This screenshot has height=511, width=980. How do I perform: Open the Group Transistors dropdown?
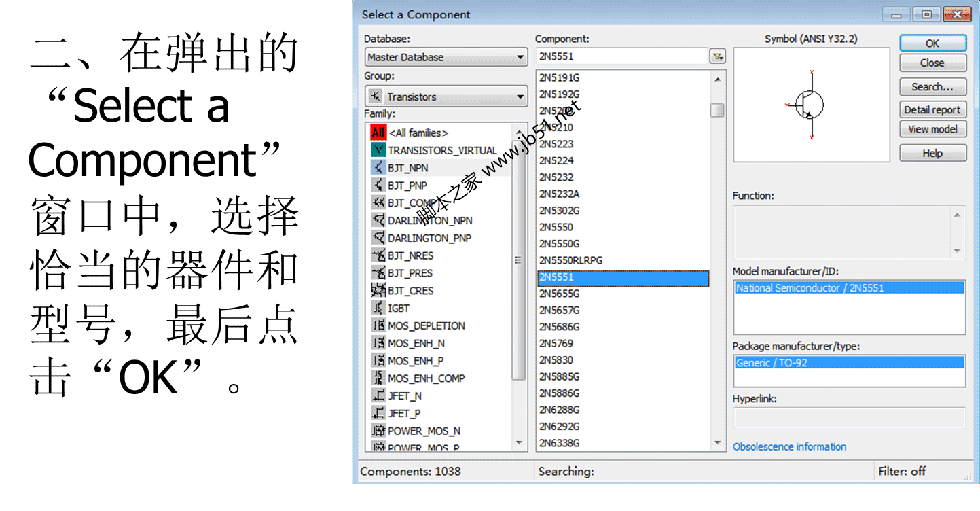[446, 96]
